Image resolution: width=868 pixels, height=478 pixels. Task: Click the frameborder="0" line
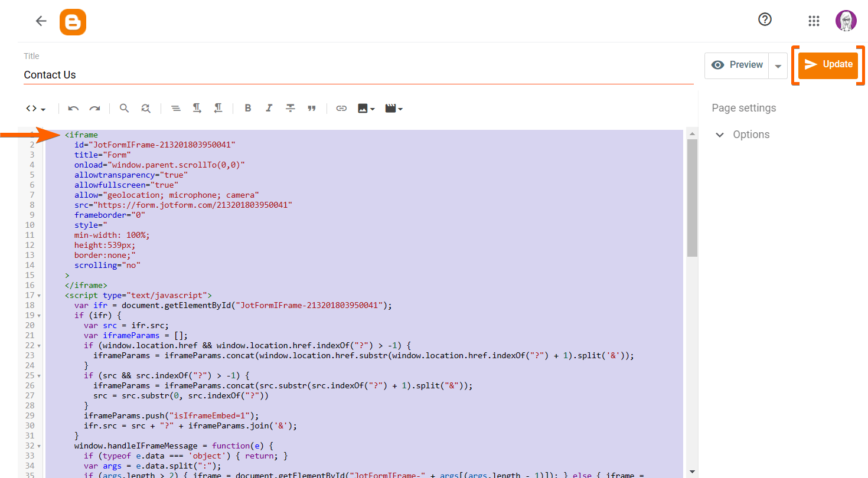[x=110, y=215]
